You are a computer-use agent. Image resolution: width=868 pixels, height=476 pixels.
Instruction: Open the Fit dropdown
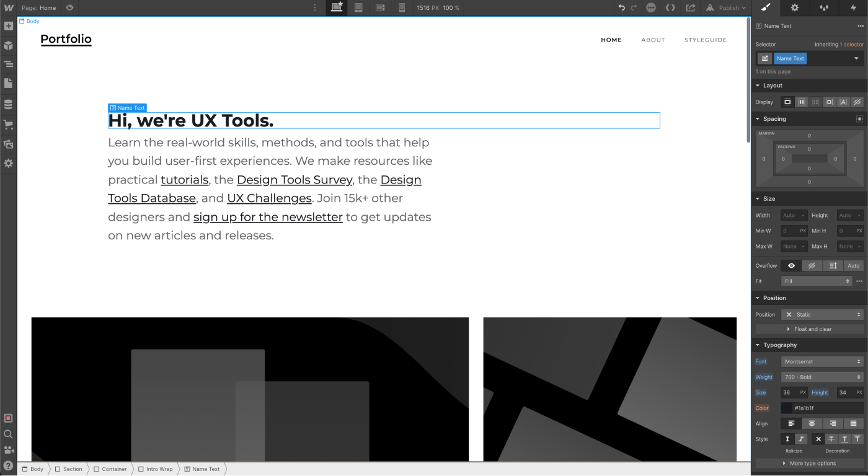pos(817,281)
